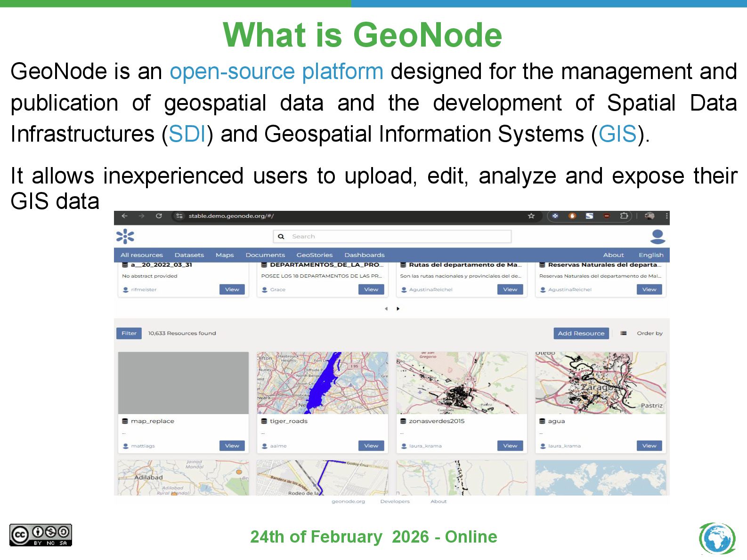Image resolution: width=747 pixels, height=560 pixels.
Task: Open the About menu in the navbar
Action: coord(614,255)
